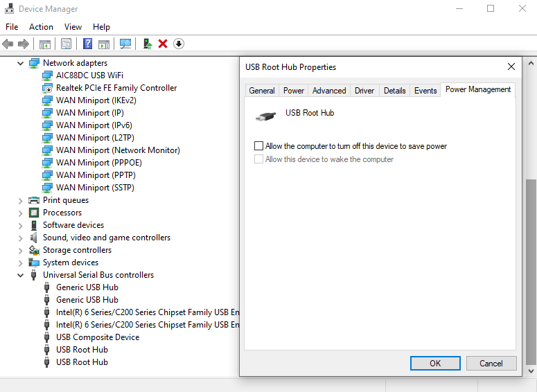Select WAN Miniport (PPPOE) entry
This screenshot has width=537, height=392.
(x=99, y=163)
